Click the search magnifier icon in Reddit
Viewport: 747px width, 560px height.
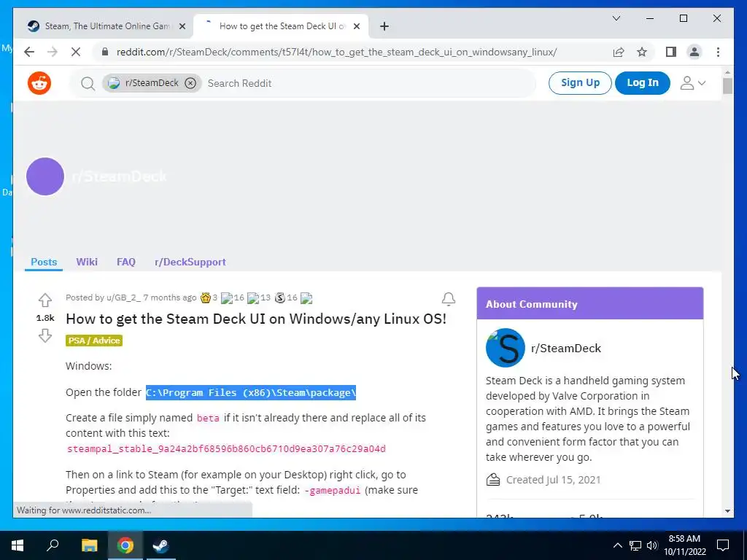pos(88,84)
